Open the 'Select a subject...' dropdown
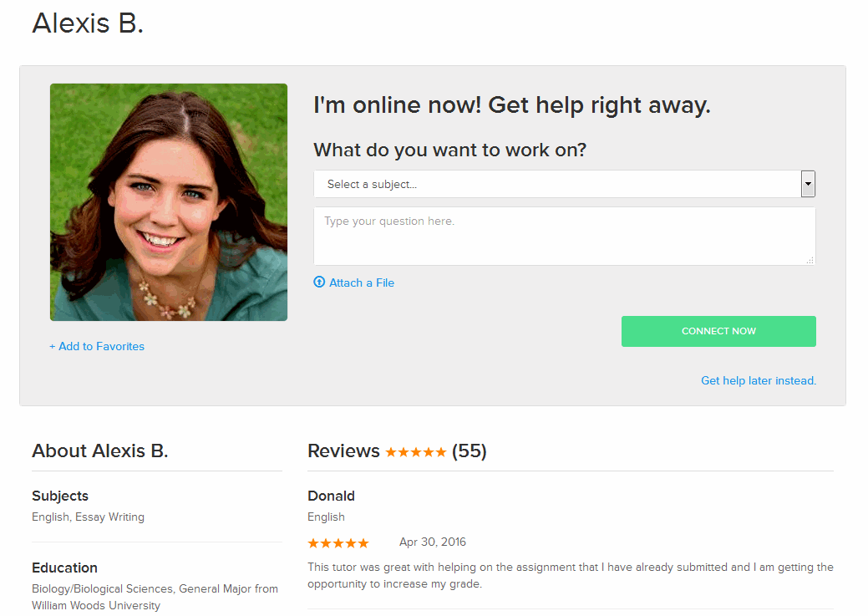Image resolution: width=868 pixels, height=616 pixels. pos(556,184)
